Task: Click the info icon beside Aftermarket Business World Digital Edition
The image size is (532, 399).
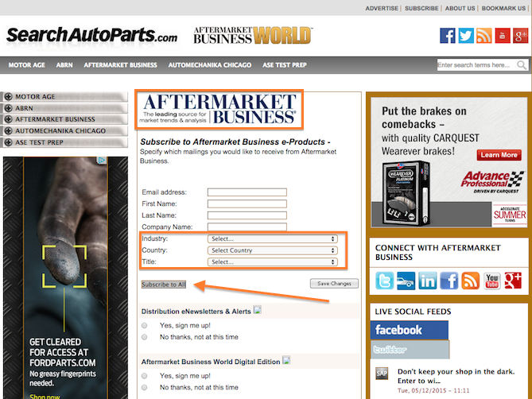Action: coord(286,360)
